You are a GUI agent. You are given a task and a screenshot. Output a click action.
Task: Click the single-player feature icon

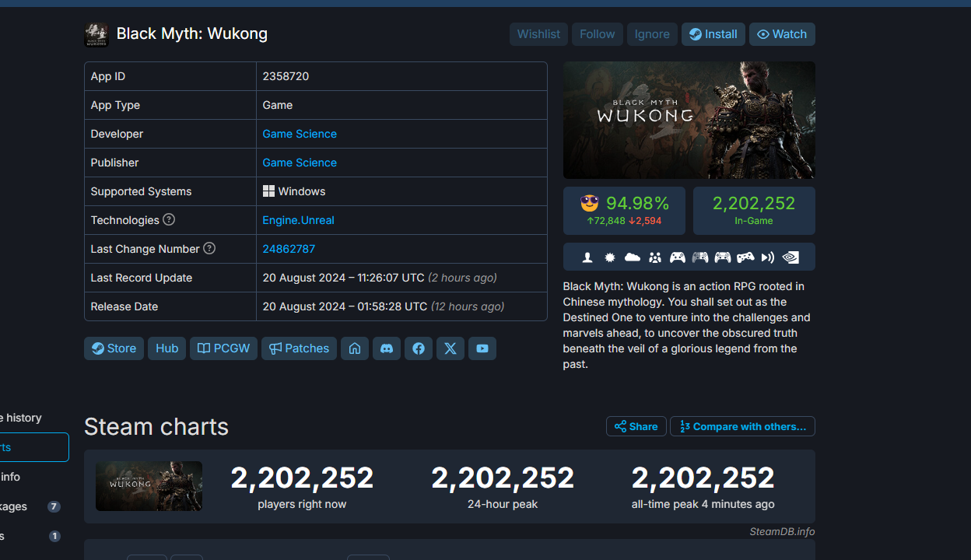(587, 257)
